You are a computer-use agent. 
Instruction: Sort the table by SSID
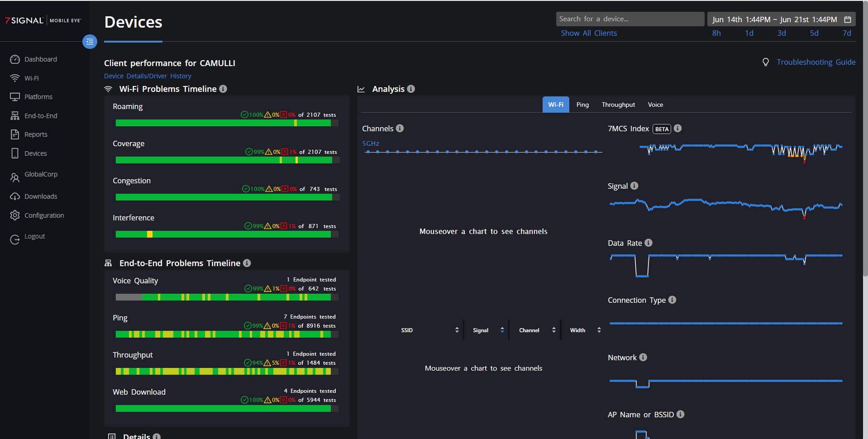[456, 330]
